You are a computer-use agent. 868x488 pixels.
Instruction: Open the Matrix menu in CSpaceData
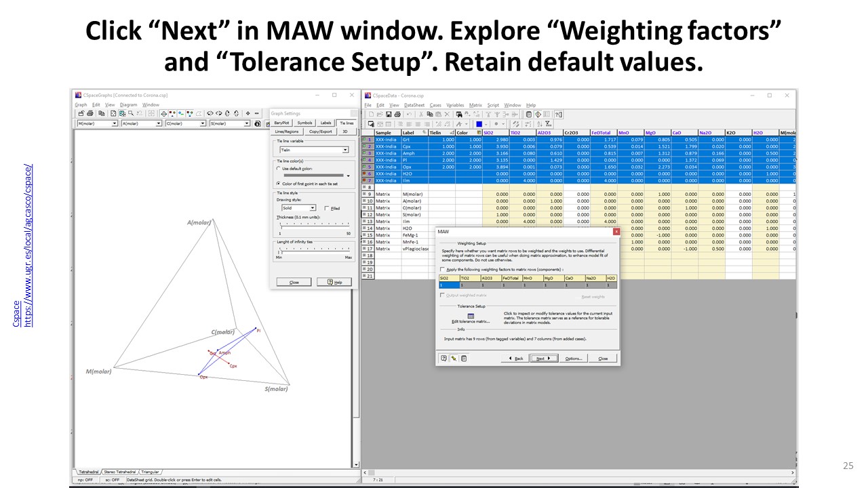475,105
